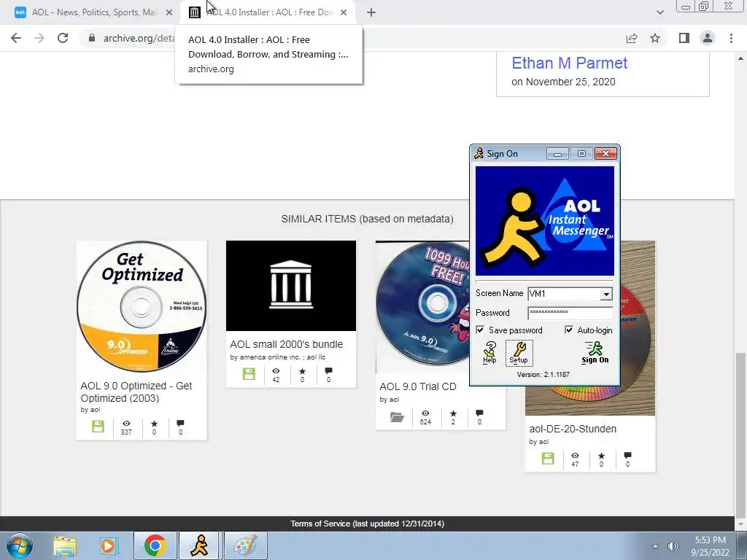The width and height of the screenshot is (747, 560).
Task: Share this page via share icon
Action: [x=632, y=38]
